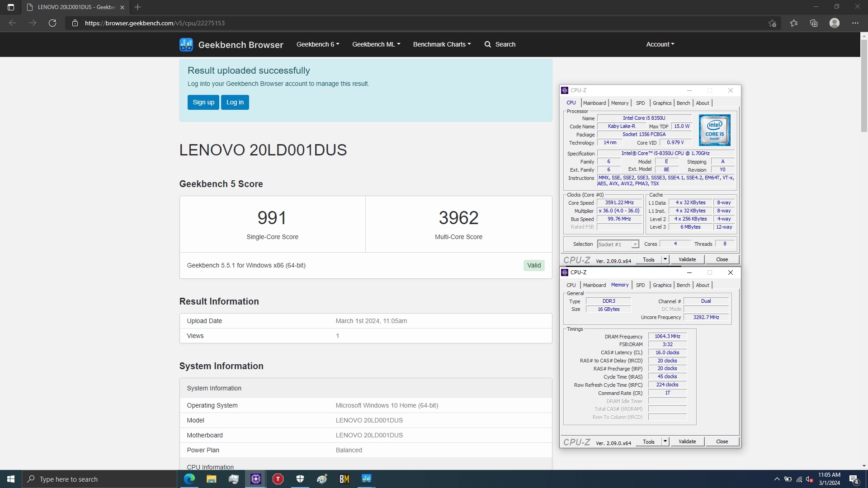Viewport: 868px width, 488px height.
Task: Open File Explorer from the taskbar
Action: tap(211, 479)
